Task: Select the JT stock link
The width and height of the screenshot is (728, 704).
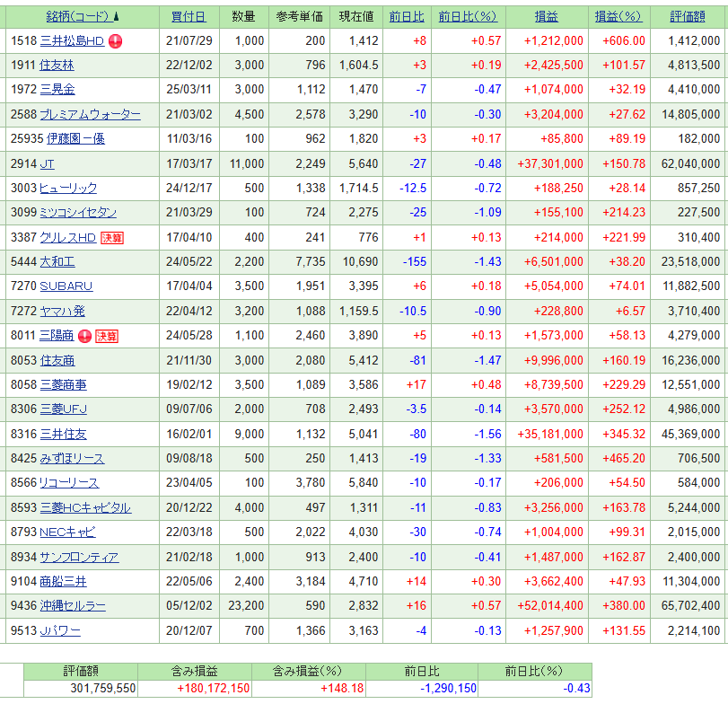Action: 47,163
